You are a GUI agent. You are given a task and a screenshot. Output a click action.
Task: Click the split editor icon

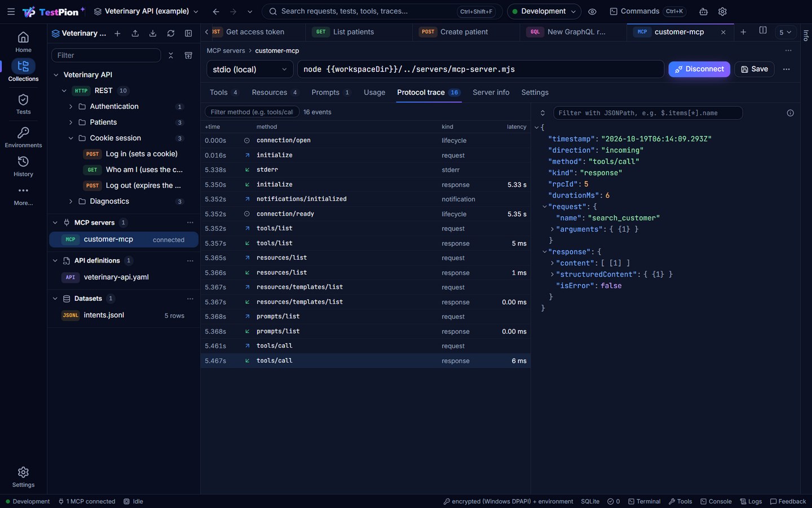point(763,31)
